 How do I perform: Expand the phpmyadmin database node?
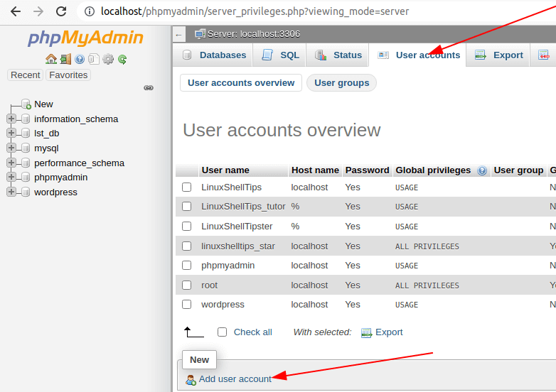[x=11, y=177]
